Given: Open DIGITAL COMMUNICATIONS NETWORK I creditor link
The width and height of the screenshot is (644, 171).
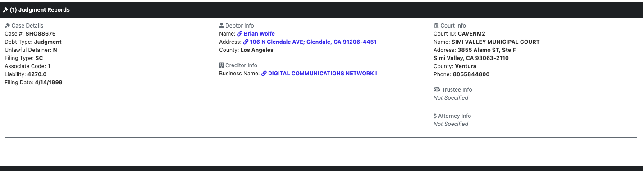Looking at the screenshot, I should [323, 74].
